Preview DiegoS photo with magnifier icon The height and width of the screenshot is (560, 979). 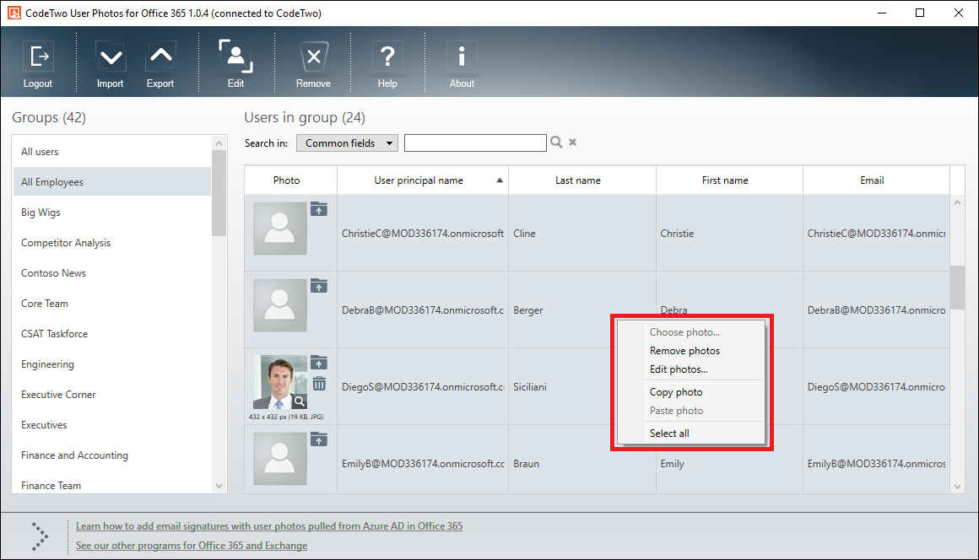click(300, 401)
